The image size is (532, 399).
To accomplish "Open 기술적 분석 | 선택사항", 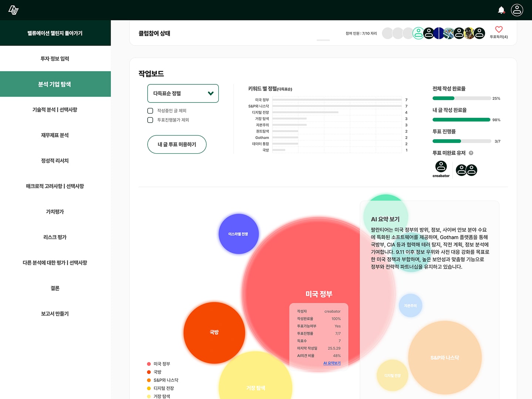I will tap(55, 110).
